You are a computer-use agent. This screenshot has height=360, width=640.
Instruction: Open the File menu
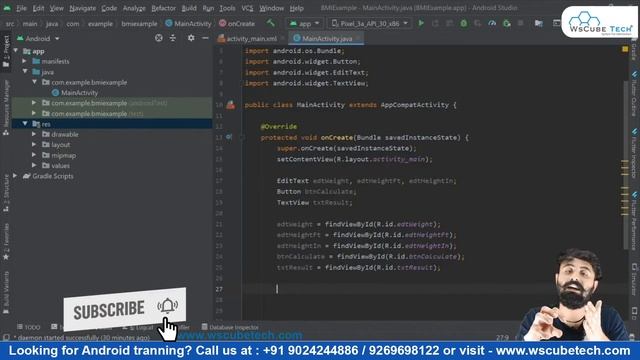[21, 8]
